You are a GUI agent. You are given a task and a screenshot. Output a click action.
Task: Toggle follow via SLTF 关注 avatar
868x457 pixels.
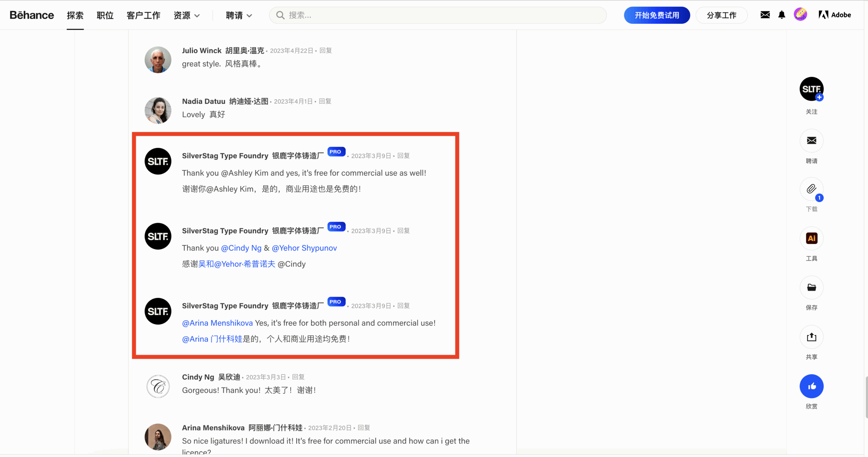pyautogui.click(x=811, y=89)
